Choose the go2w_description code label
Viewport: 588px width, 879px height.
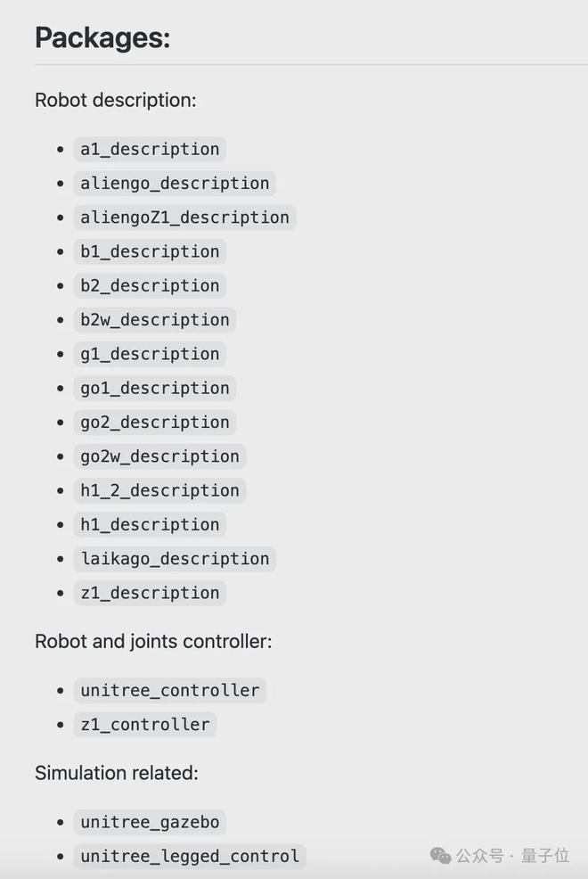(159, 456)
